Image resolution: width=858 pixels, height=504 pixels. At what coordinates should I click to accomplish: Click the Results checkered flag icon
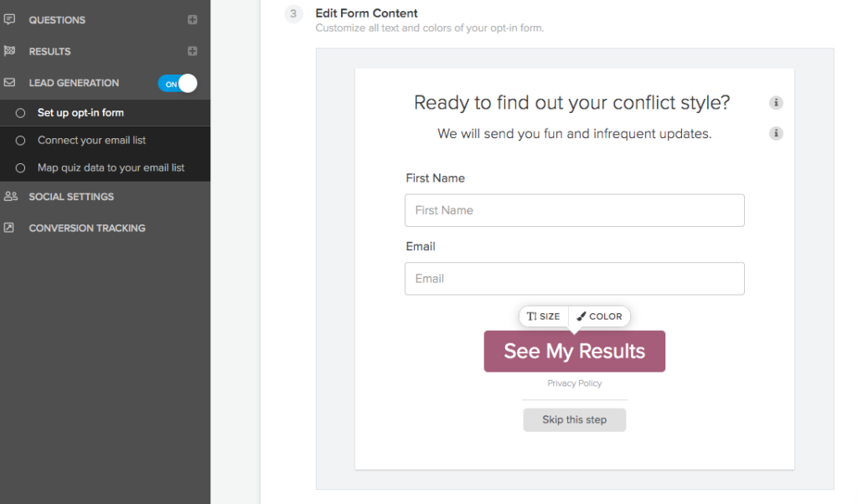click(9, 51)
